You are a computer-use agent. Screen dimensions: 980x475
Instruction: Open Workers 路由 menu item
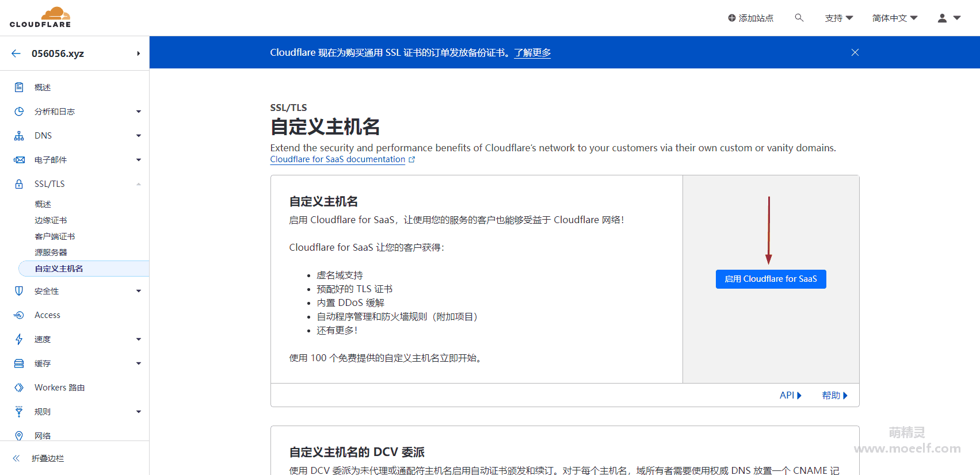click(x=59, y=388)
